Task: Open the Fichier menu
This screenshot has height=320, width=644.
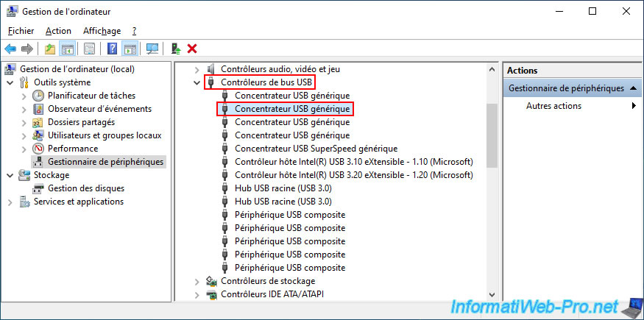Action: [x=21, y=31]
